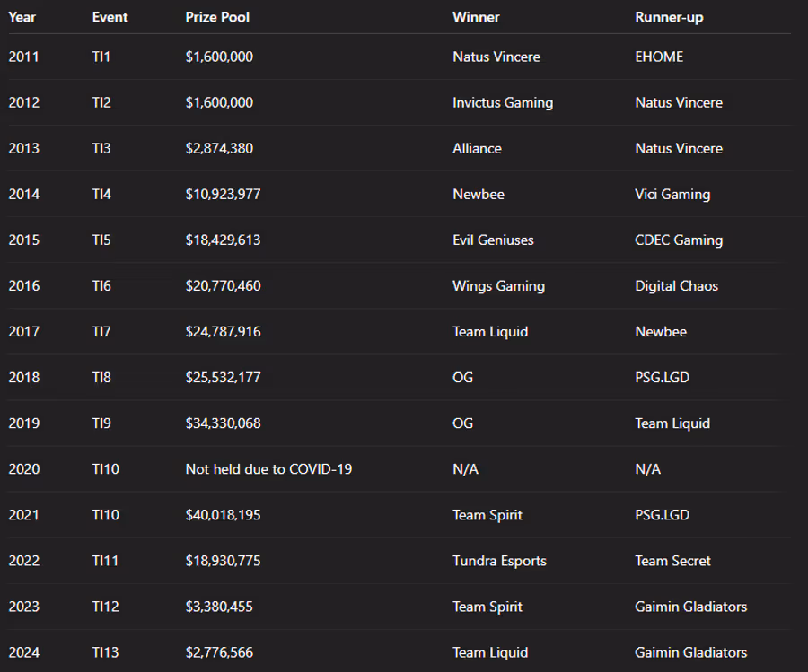Image resolution: width=808 pixels, height=672 pixels.
Task: Select the 2020 row year cell
Action: [24, 468]
